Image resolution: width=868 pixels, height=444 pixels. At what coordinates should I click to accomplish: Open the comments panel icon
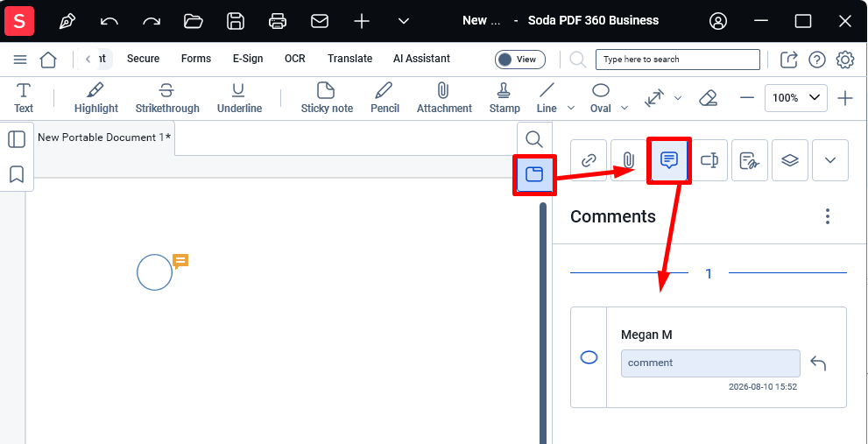(669, 160)
